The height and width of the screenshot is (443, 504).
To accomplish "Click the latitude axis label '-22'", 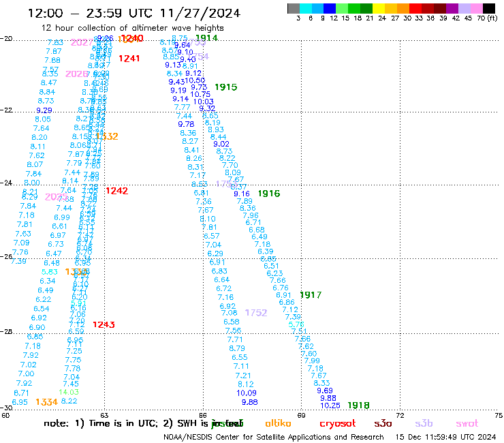I will pyautogui.click(x=6, y=110).
